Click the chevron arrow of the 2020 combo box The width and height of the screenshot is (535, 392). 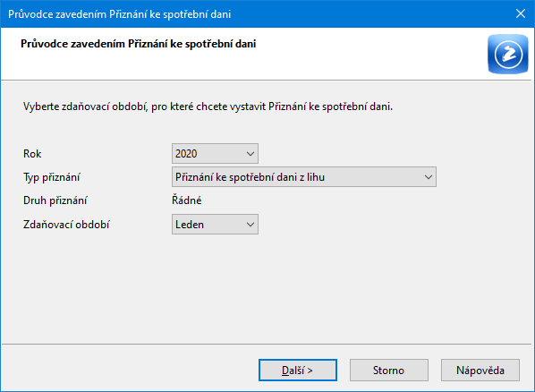pyautogui.click(x=251, y=154)
